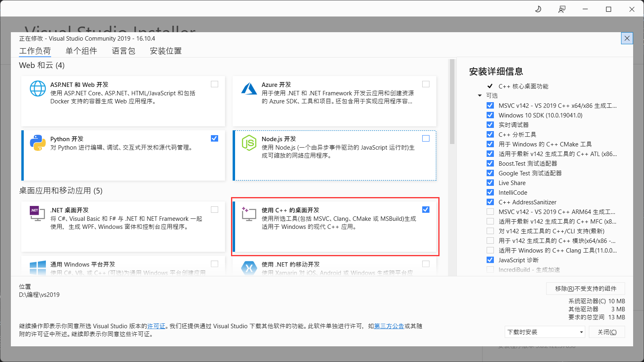Screen dimensions: 644x362
Task: Check the C++ Clang 工具 for Windows option
Action: [490, 250]
